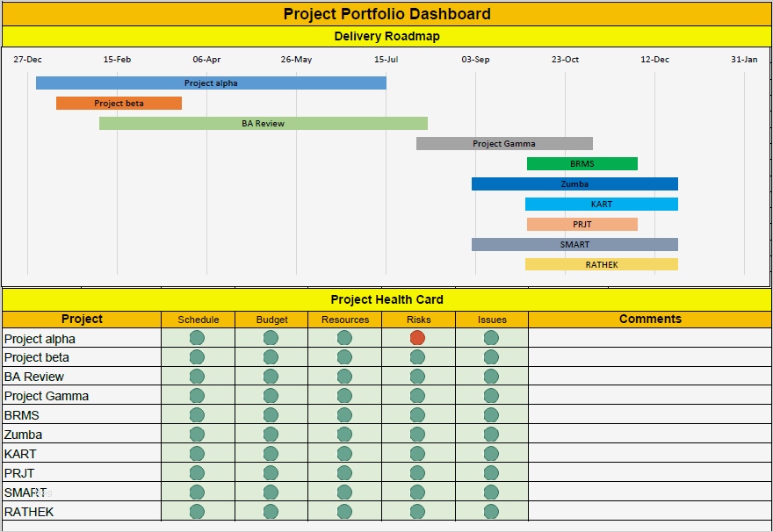773x532 pixels.
Task: Click the Project Portfolio Dashboard title
Action: click(x=386, y=14)
